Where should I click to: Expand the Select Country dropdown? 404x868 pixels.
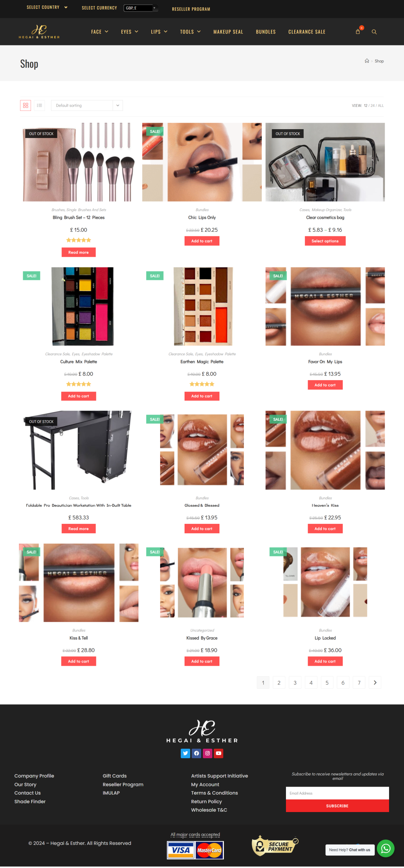(47, 7)
